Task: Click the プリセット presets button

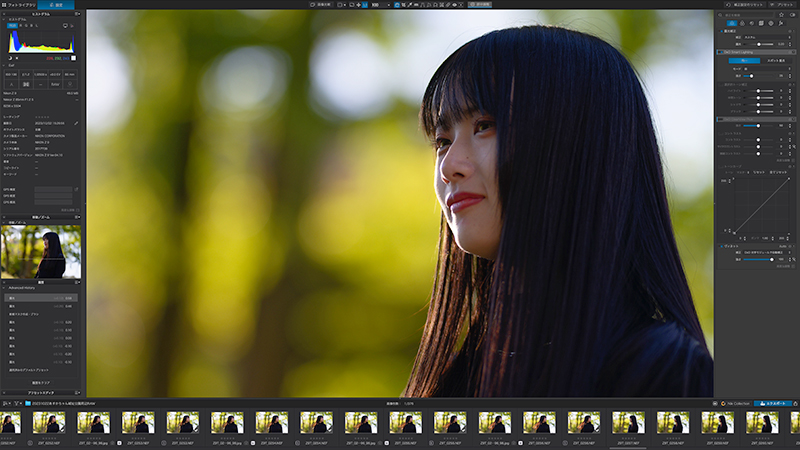Action: pos(784,5)
